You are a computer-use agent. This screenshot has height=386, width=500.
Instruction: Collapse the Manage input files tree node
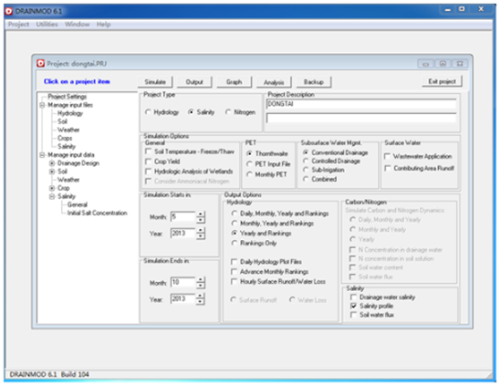click(x=42, y=105)
